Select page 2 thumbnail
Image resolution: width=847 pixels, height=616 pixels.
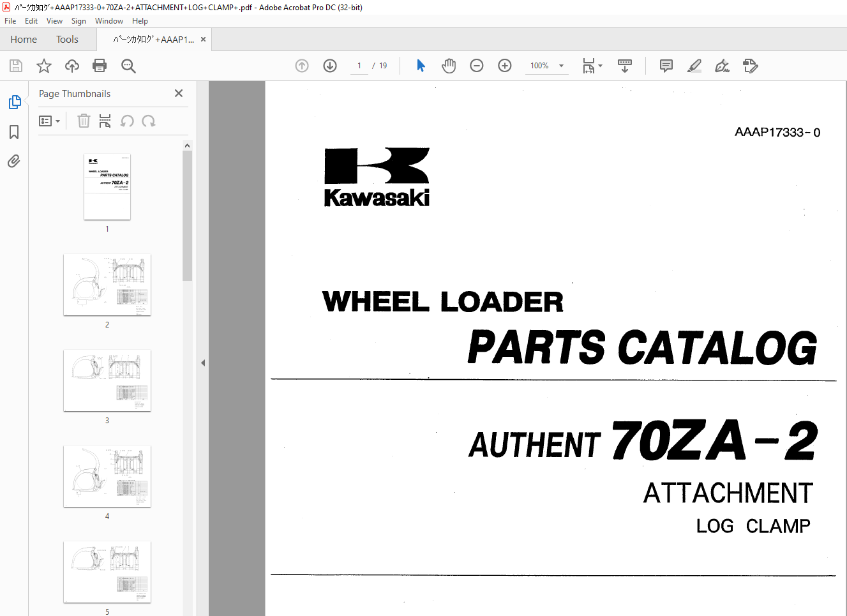pyautogui.click(x=107, y=285)
